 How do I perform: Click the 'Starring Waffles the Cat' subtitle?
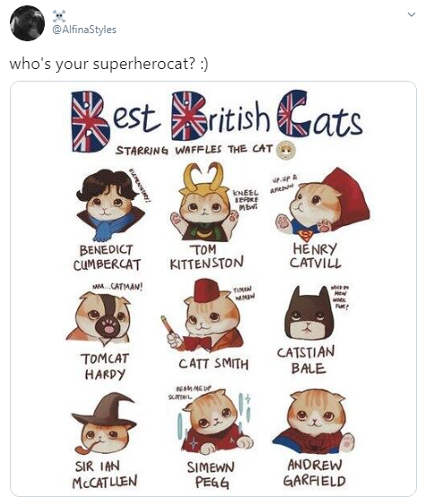(195, 150)
